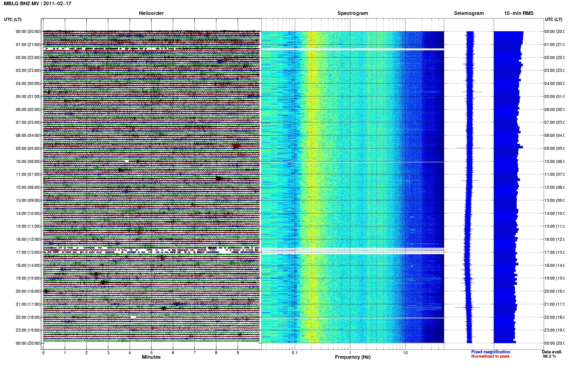Click left time label '01:00 (21:00)'
This screenshot has height=368, width=588.
pos(28,44)
